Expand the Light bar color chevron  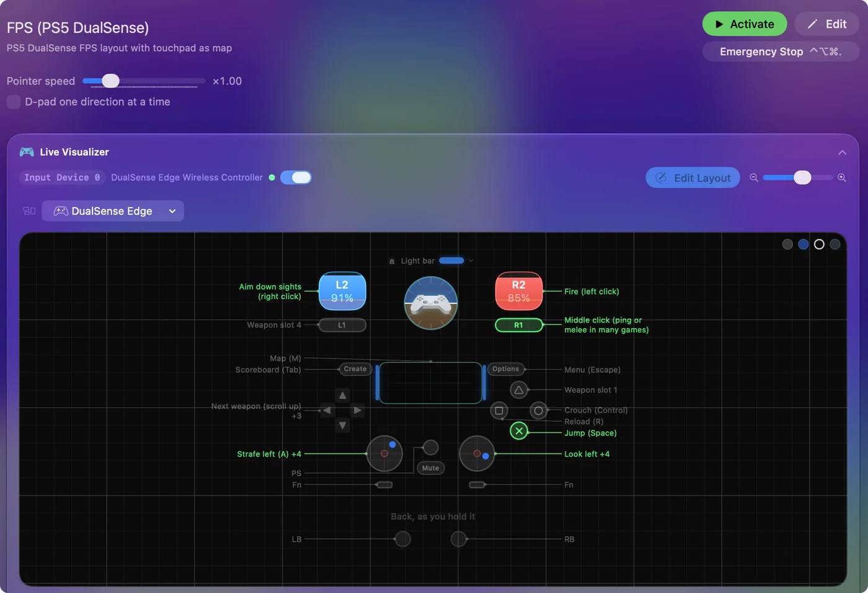(x=471, y=261)
